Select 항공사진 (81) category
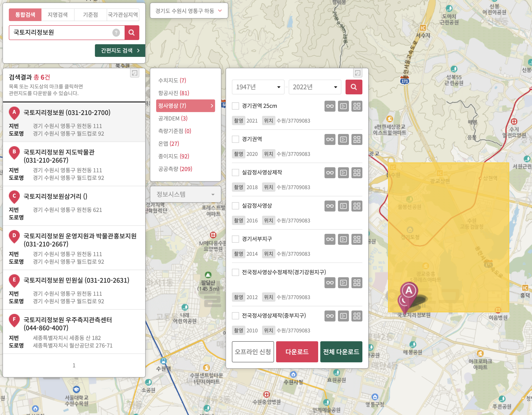The width and height of the screenshot is (532, 415). click(x=173, y=93)
